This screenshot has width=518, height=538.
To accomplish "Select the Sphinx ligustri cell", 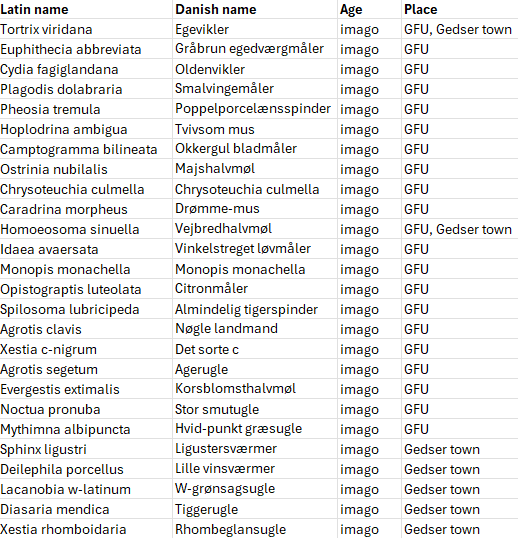I will (x=86, y=449).
